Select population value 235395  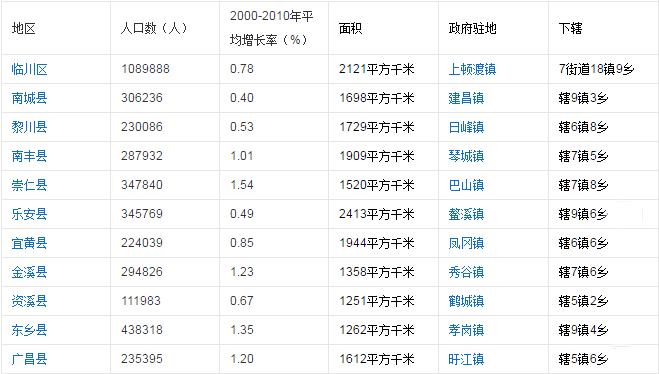(x=142, y=358)
